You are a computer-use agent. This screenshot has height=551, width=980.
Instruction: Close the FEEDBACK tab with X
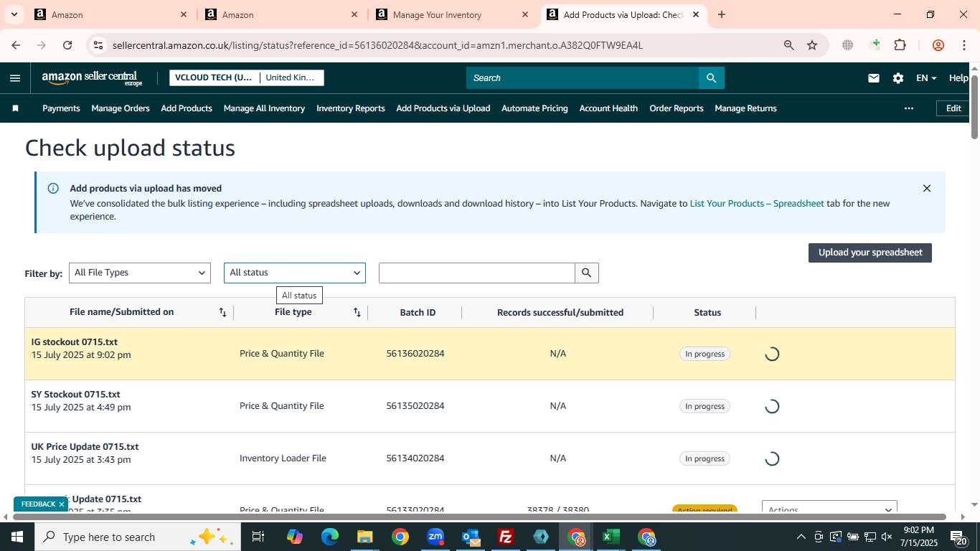click(62, 504)
